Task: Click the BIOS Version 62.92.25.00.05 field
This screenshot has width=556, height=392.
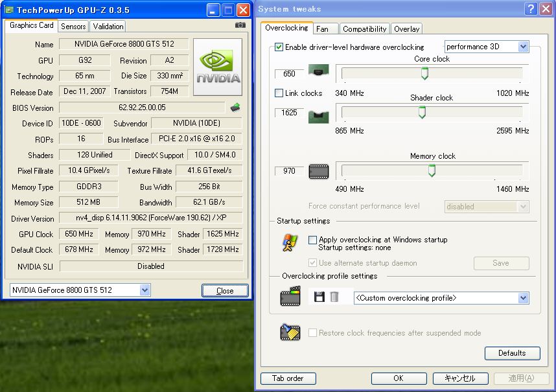Action: 142,108
